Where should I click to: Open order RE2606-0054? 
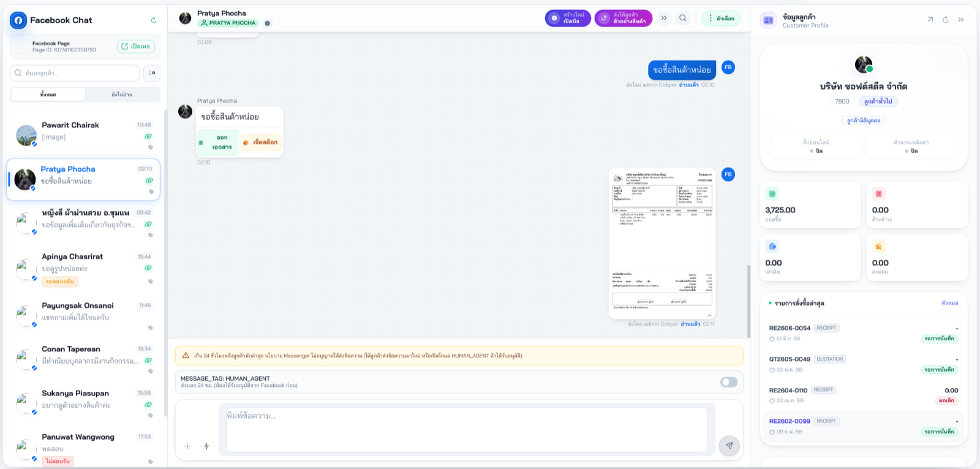(864, 333)
